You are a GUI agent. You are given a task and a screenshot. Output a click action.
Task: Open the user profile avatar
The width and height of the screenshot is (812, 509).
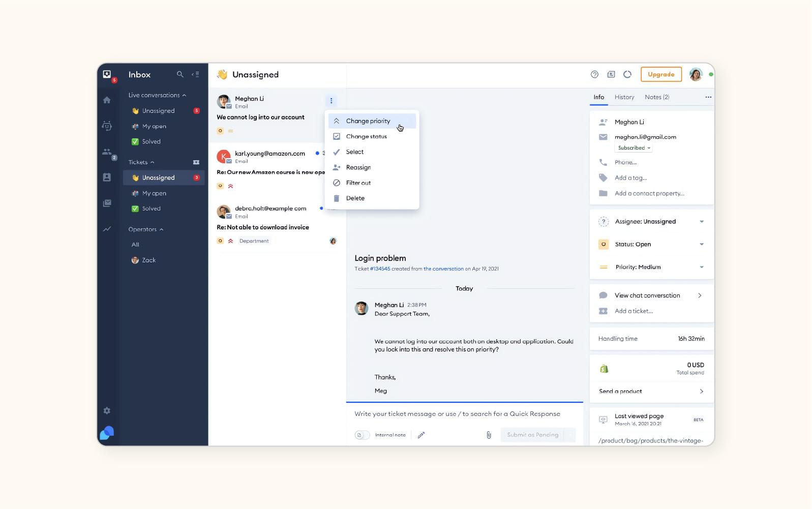pos(696,74)
